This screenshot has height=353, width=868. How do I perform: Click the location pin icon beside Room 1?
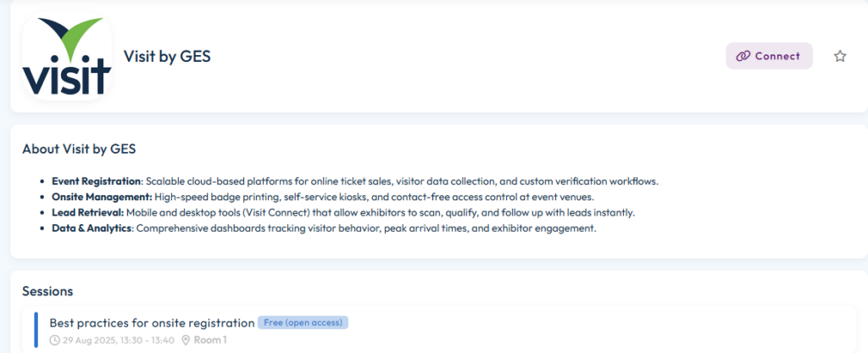coord(186,339)
